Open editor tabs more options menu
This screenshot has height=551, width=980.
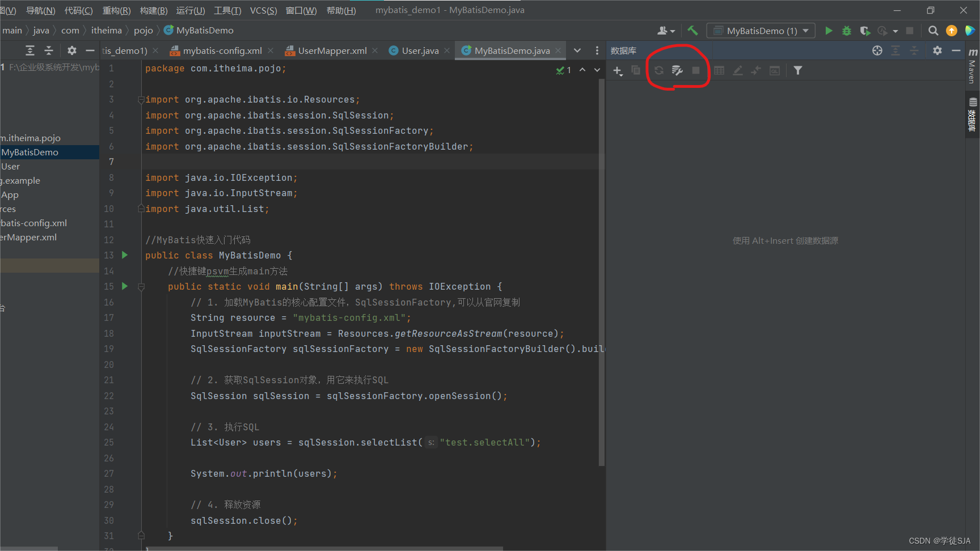597,50
